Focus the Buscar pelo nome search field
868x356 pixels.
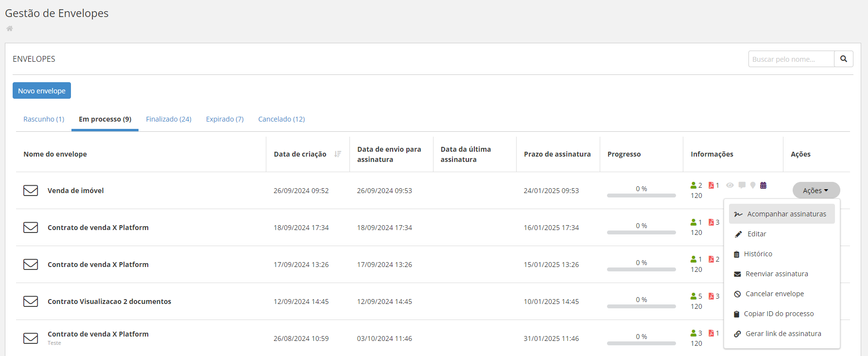click(791, 59)
